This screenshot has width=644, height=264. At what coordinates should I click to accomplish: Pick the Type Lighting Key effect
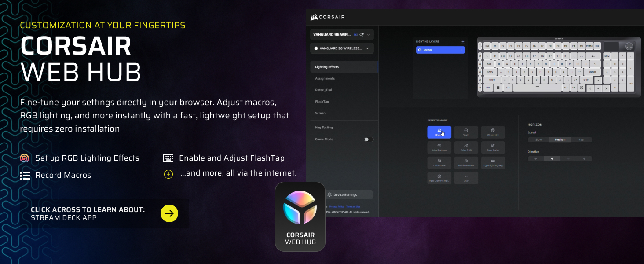pyautogui.click(x=493, y=163)
